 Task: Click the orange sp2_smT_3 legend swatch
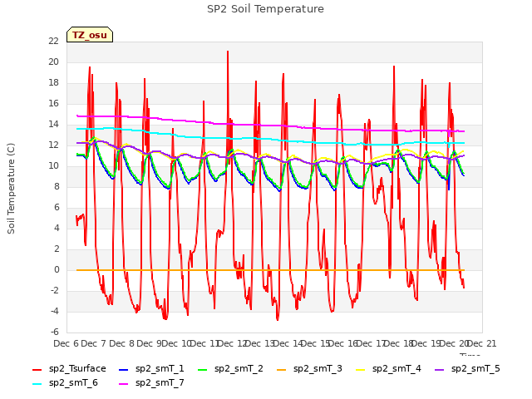pos(282,369)
